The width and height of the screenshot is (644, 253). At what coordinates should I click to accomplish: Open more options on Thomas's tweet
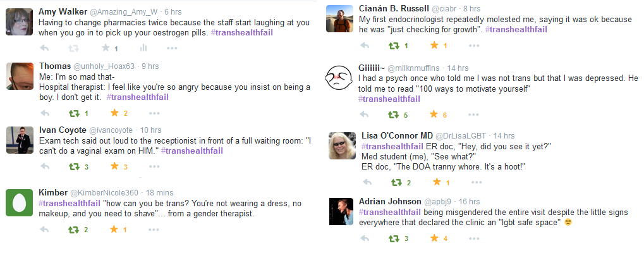[x=154, y=113]
